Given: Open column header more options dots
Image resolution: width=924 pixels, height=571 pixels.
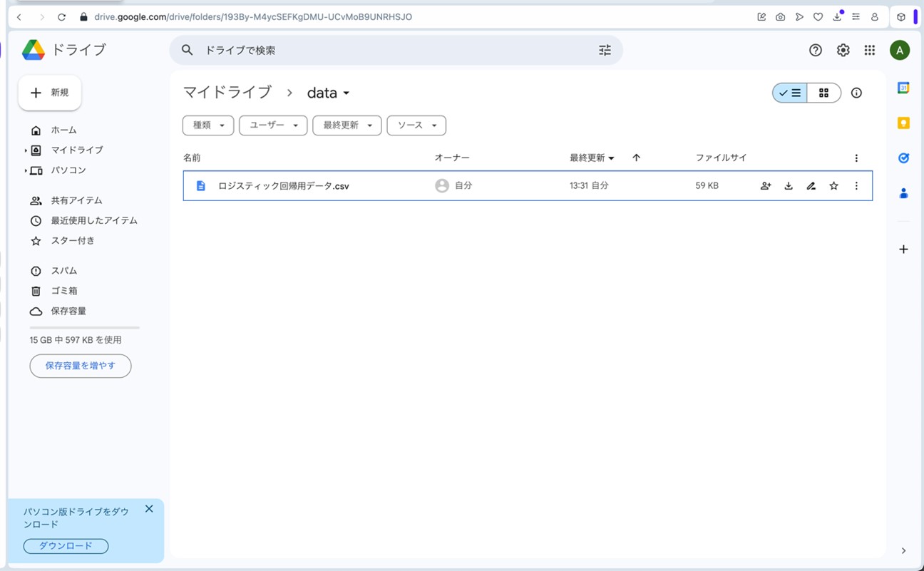Looking at the screenshot, I should tap(856, 158).
